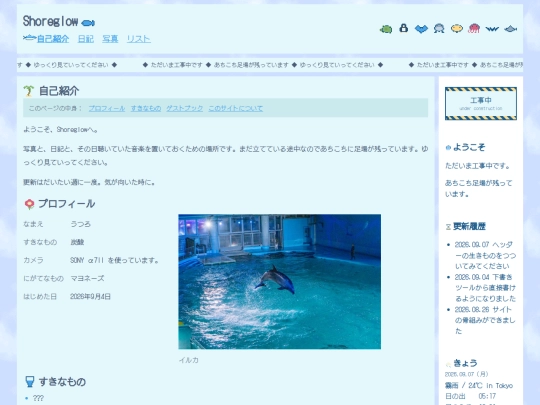
Task: Click the 2026.08.26 update history entry
Action: coord(485,320)
